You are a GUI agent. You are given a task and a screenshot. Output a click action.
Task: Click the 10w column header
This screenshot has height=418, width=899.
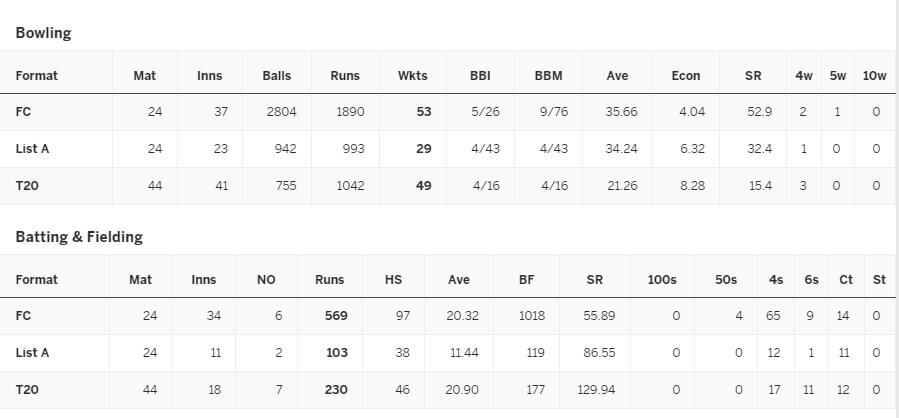(874, 76)
